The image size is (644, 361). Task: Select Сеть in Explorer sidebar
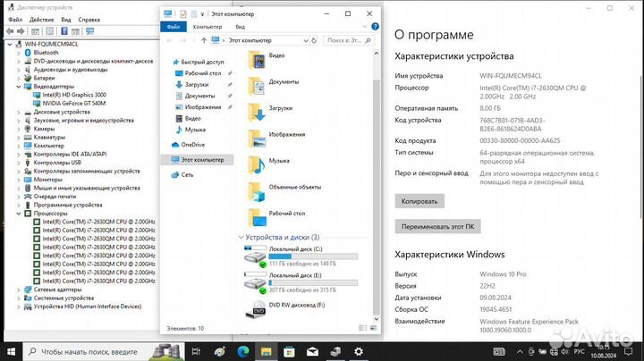(182, 175)
